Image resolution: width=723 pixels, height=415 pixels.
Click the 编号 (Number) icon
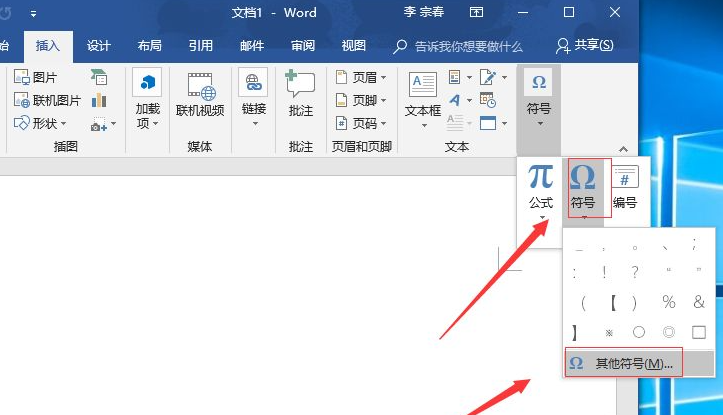click(x=625, y=178)
